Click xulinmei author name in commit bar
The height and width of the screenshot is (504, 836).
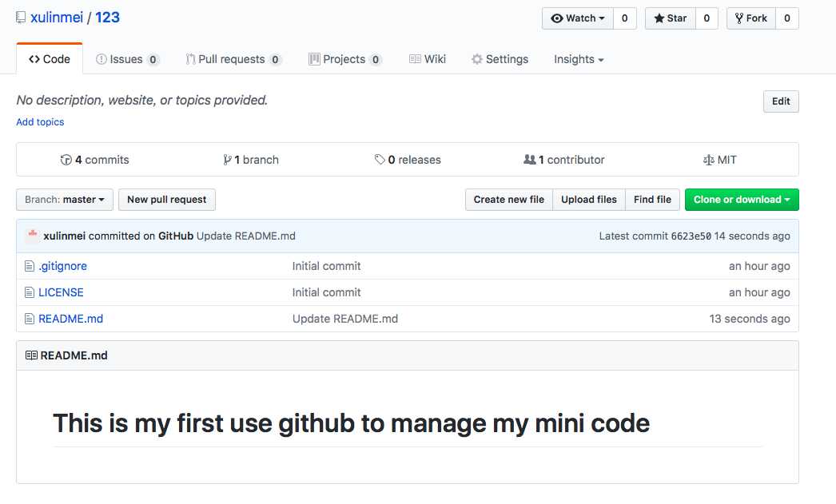(x=65, y=236)
